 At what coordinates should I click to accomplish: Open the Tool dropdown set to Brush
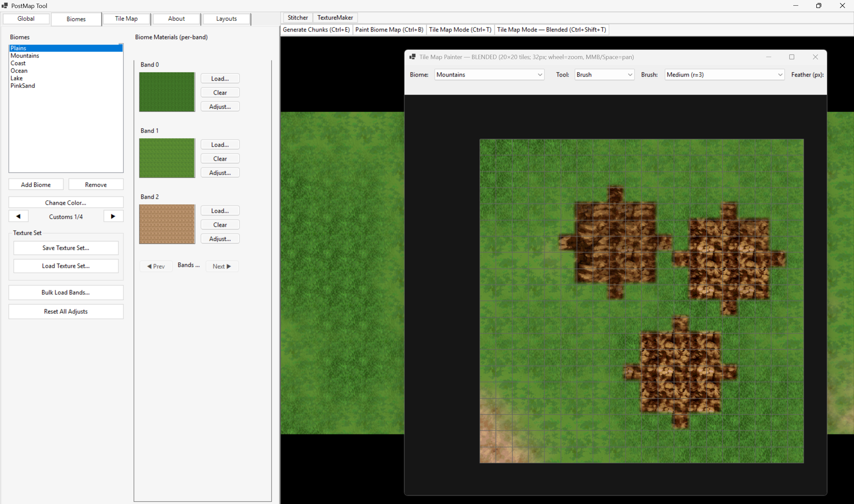[x=604, y=75]
